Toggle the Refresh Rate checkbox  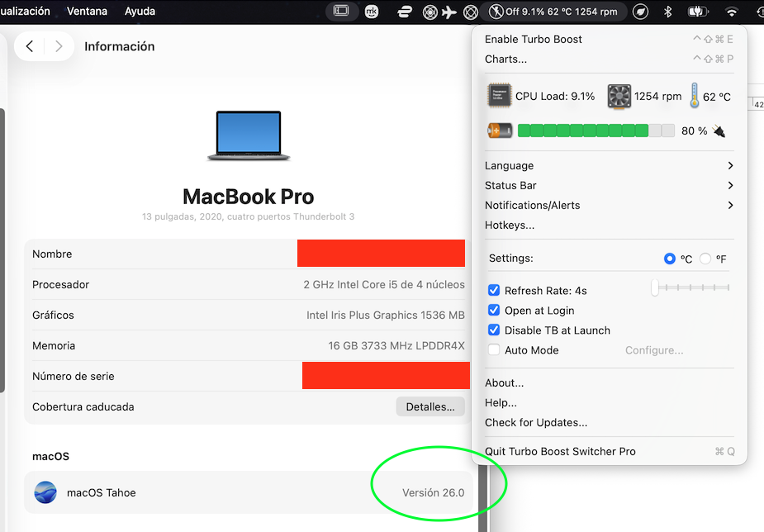(494, 290)
